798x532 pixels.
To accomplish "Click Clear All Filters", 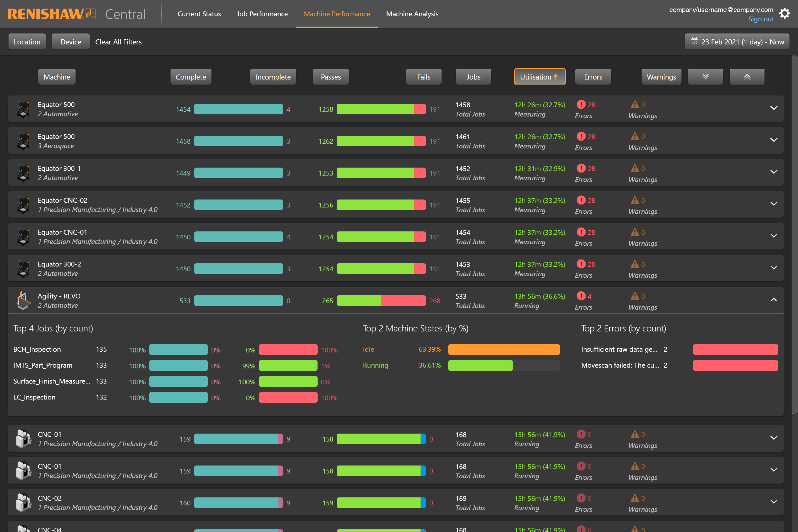I will click(118, 42).
